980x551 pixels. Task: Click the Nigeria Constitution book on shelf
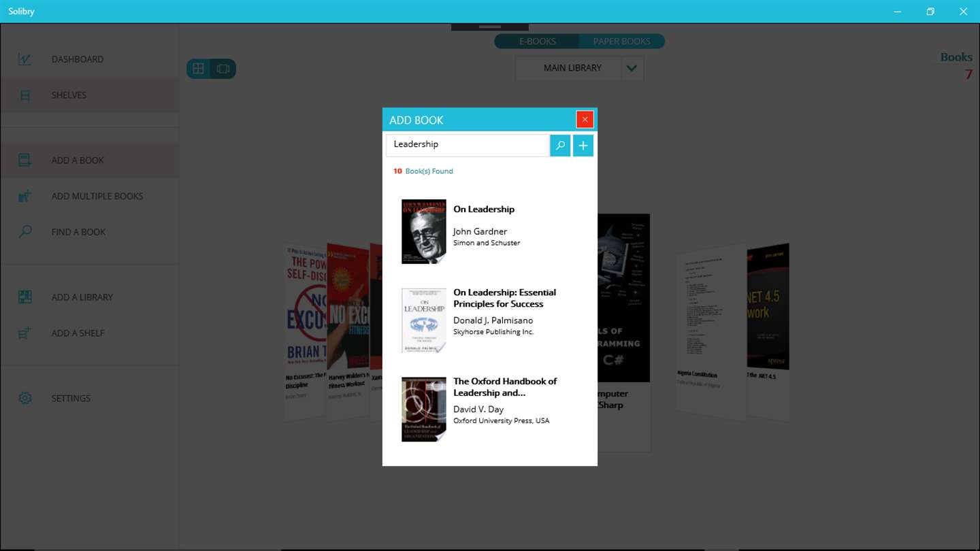(x=711, y=310)
